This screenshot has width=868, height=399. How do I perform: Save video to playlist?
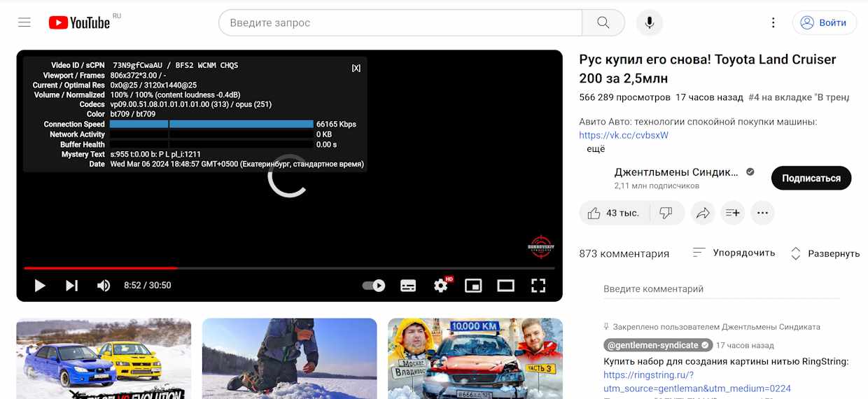click(733, 213)
